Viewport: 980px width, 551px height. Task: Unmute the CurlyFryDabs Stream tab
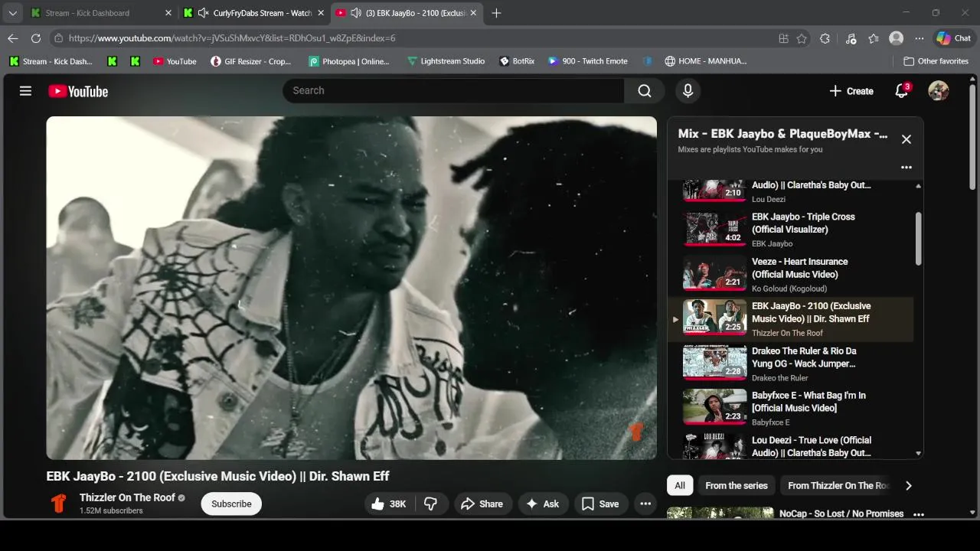[203, 13]
